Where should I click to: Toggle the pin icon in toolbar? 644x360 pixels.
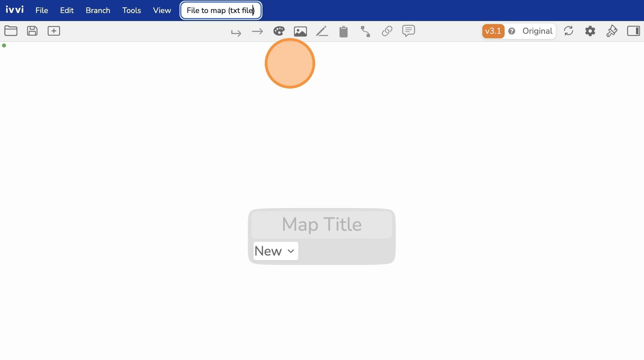612,31
